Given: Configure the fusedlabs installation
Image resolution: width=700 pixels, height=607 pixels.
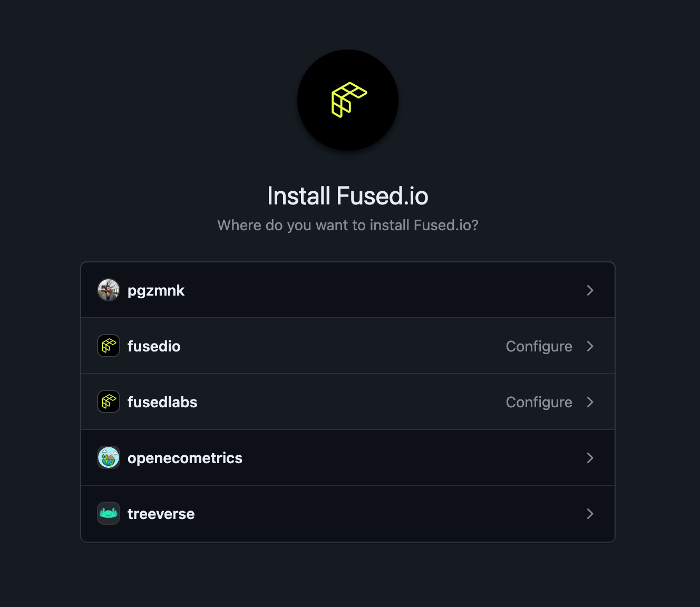Looking at the screenshot, I should 539,402.
